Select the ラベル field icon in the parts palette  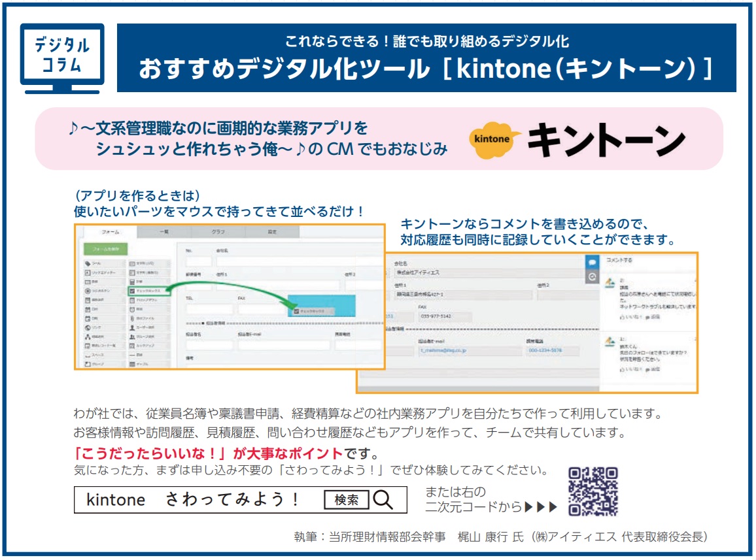(88, 263)
